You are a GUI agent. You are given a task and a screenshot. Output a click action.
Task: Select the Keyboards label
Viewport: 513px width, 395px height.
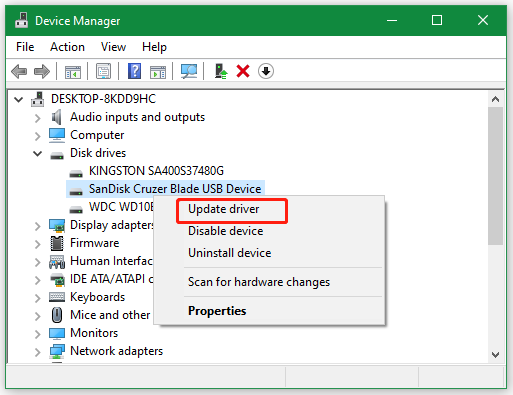[x=97, y=297]
